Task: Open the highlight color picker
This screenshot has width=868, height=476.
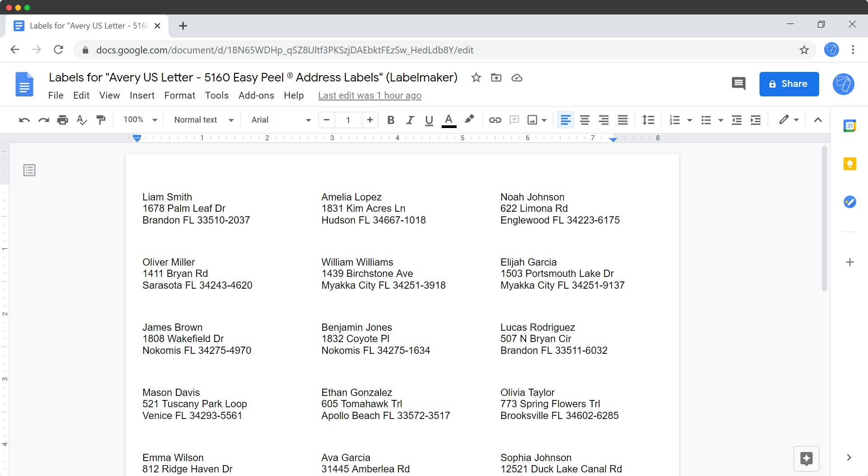Action: click(469, 119)
